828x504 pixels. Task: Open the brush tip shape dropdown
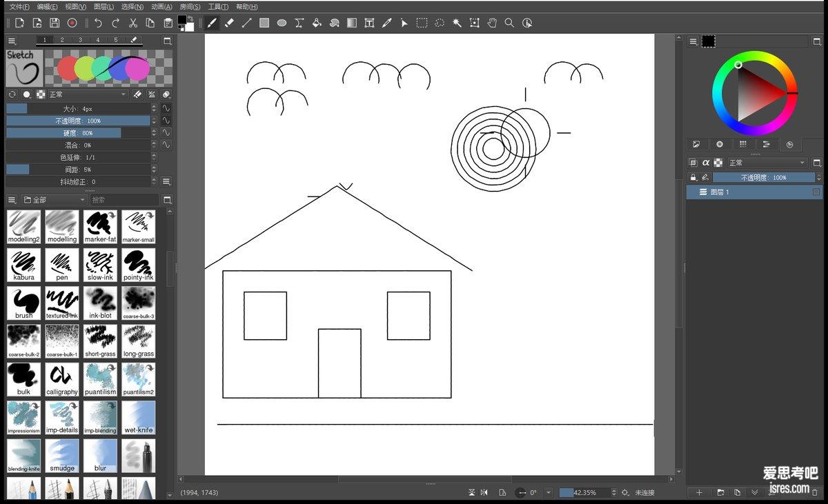point(27,94)
